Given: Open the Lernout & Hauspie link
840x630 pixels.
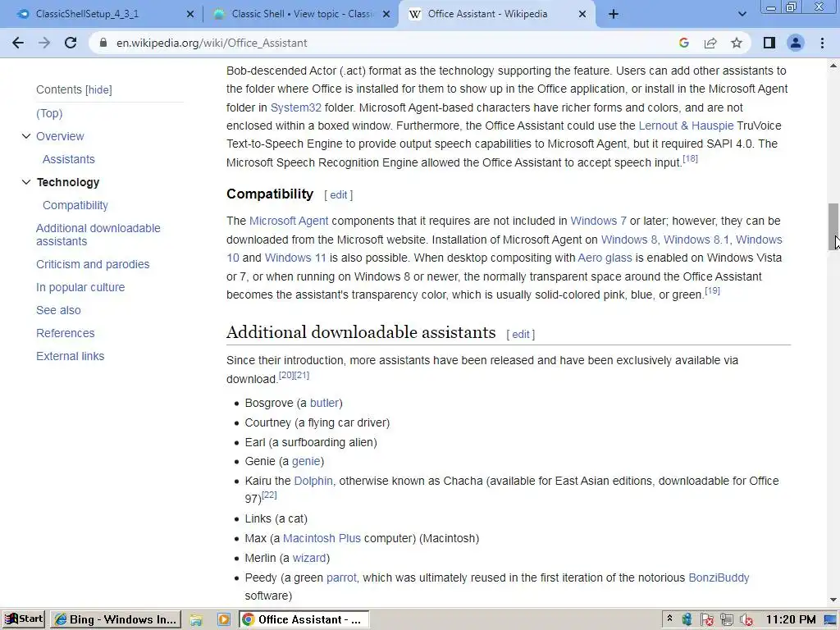Looking at the screenshot, I should [x=687, y=126].
